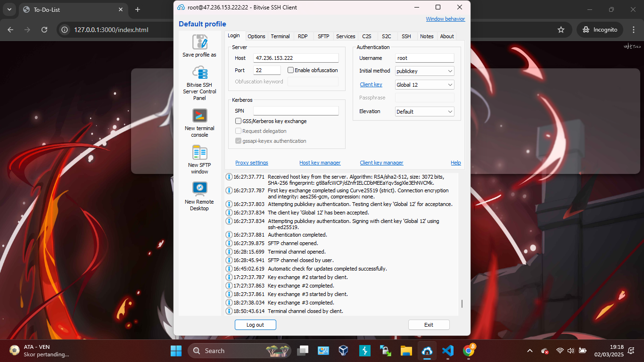Switch to Google Chrome on the taskbar

tap(469, 351)
